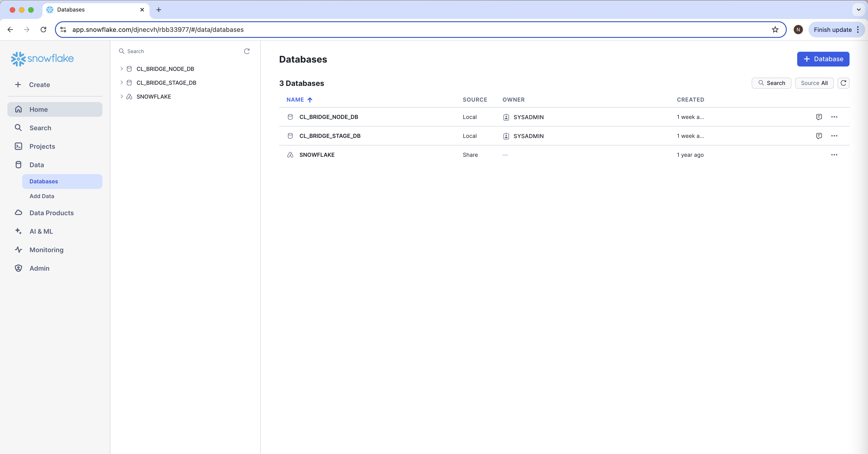Screen dimensions: 868x454
Task: Select Add Data under Data menu
Action: (42, 196)
